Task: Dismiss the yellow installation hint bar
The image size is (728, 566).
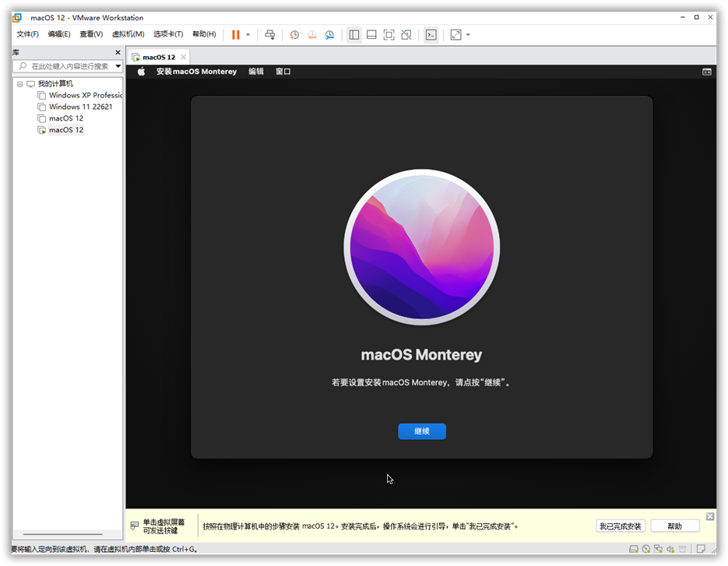Action: [710, 517]
